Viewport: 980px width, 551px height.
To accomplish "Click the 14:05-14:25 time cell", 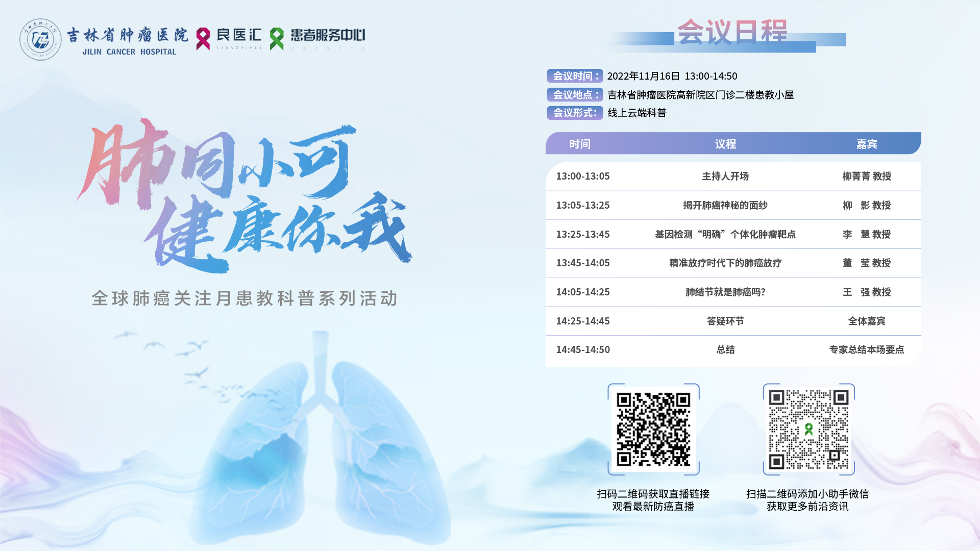I will pos(583,292).
